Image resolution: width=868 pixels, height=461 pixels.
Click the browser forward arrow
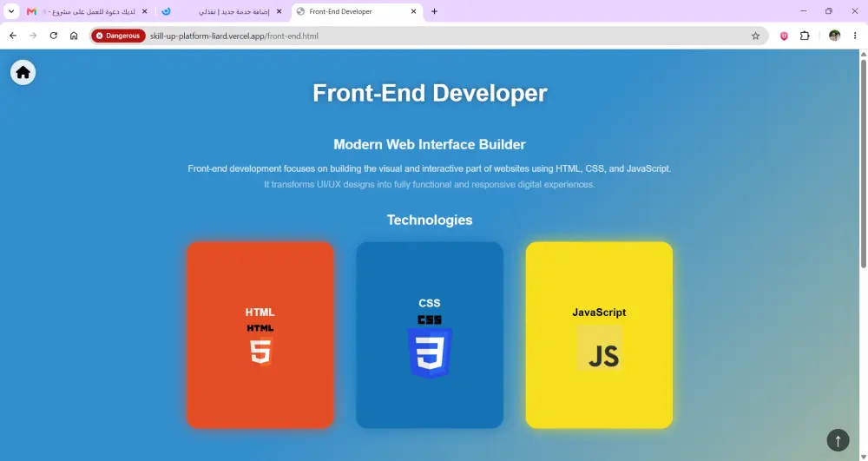(33, 36)
